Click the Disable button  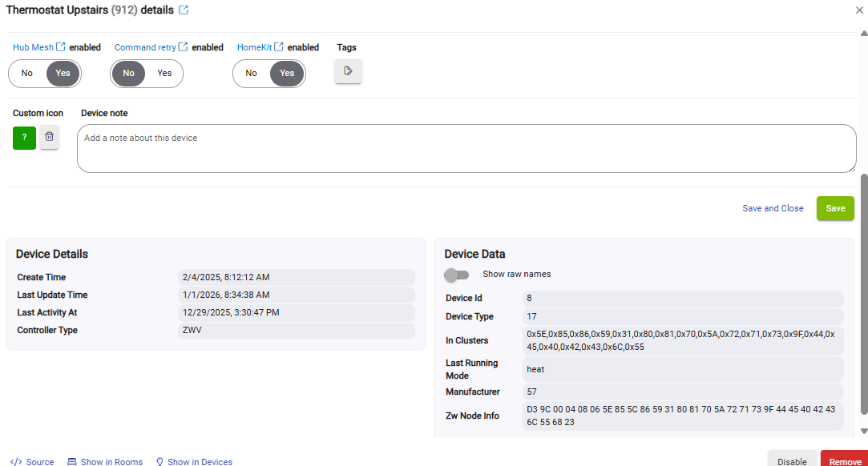pyautogui.click(x=792, y=460)
